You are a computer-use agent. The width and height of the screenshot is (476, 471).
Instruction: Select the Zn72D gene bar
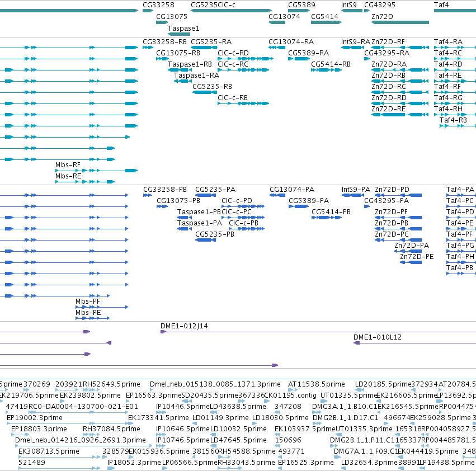click(x=400, y=22)
